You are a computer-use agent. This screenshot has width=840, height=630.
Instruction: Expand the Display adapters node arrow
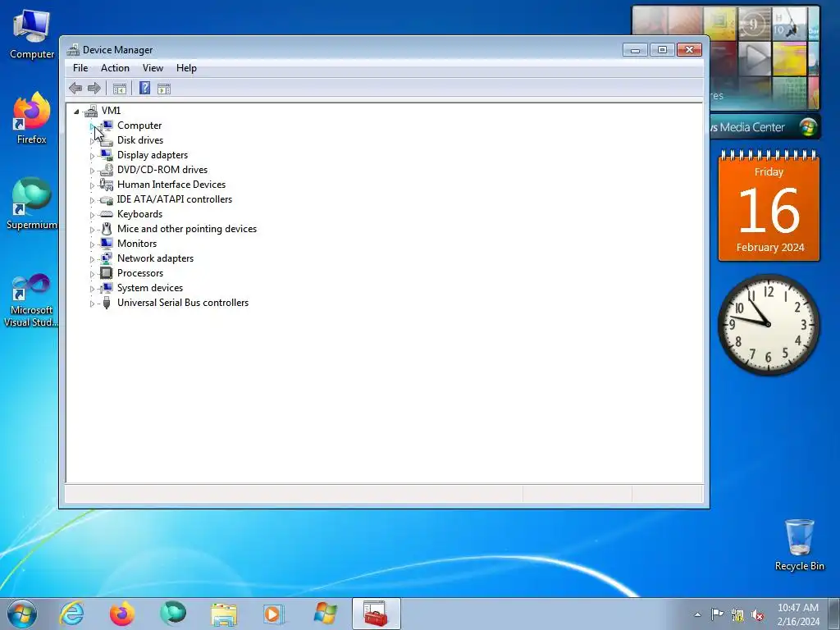pos(92,156)
